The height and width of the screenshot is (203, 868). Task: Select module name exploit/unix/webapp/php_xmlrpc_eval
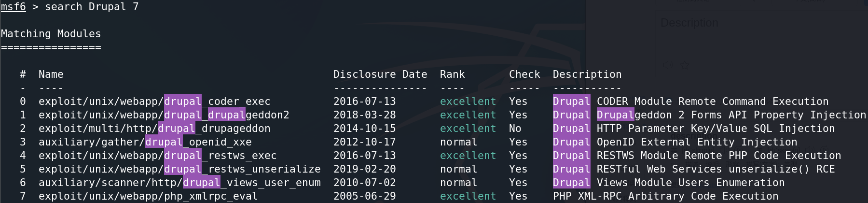pos(148,196)
